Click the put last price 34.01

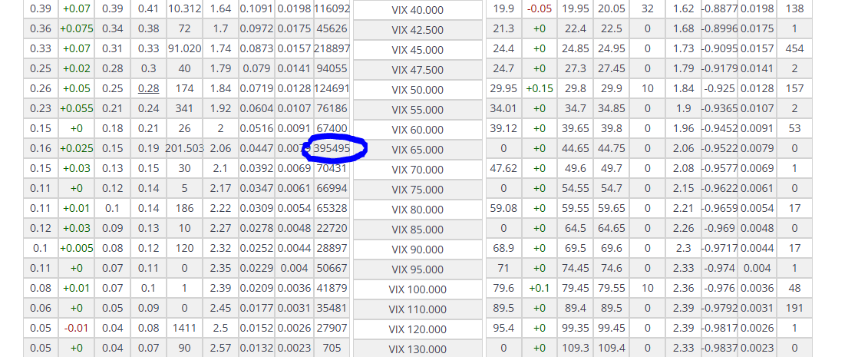503,108
